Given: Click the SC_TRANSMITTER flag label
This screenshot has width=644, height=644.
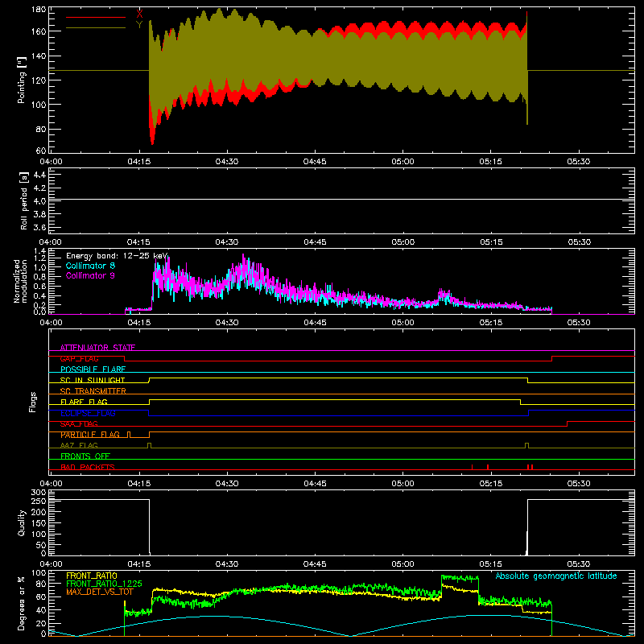Looking at the screenshot, I should coord(93,391).
